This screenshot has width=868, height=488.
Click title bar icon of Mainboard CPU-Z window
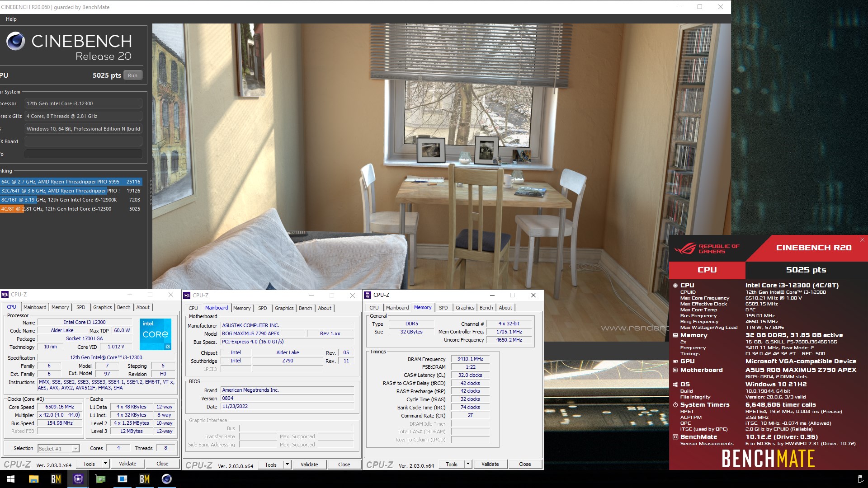pyautogui.click(x=187, y=296)
